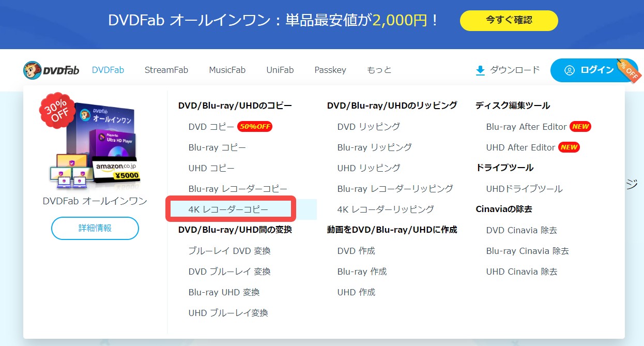Open the StreamFab navigation menu

click(x=166, y=70)
